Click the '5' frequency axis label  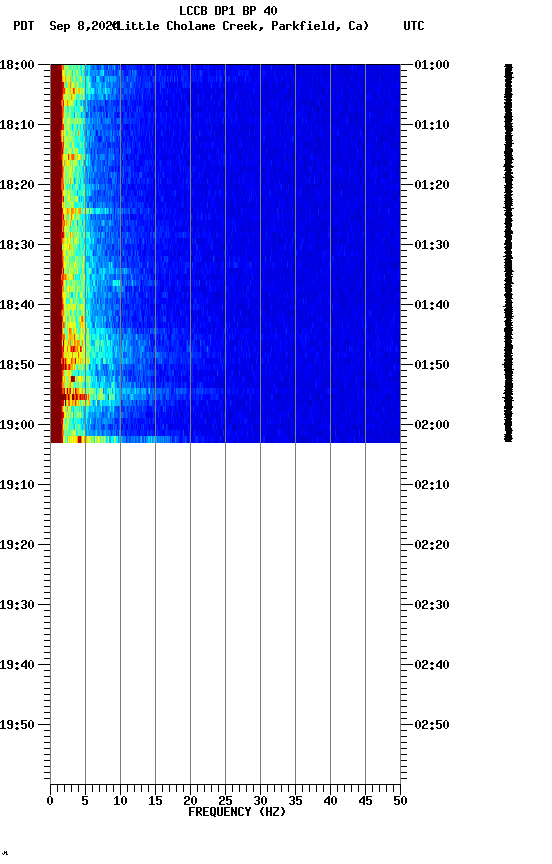point(85,801)
